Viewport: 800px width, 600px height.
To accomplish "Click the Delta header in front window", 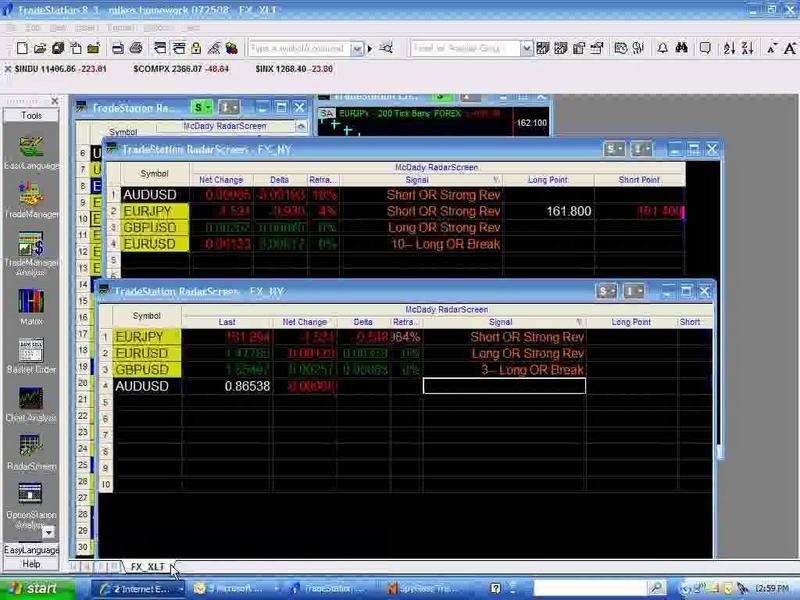I will [363, 322].
